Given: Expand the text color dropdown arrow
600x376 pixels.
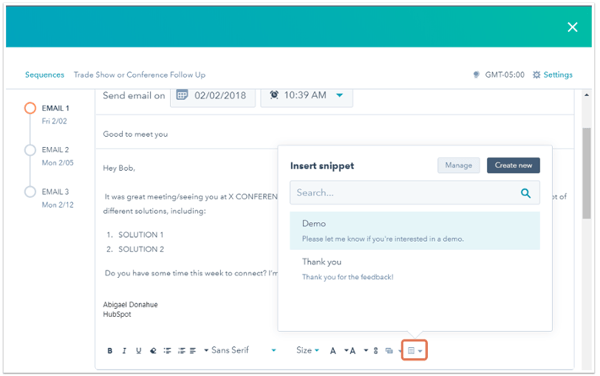Looking at the screenshot, I should tap(346, 350).
